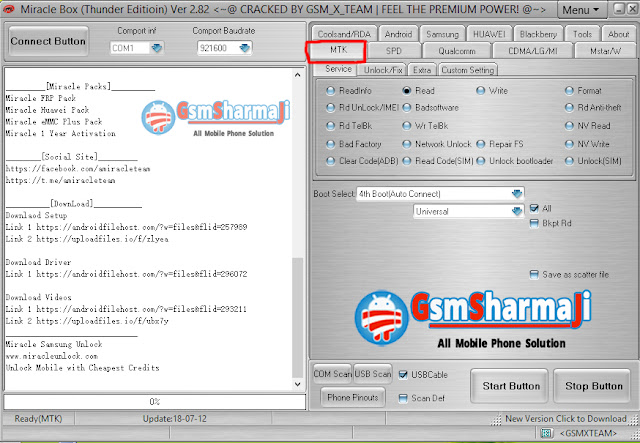Click the COM Scan button
The height and width of the screenshot is (443, 640).
coord(332,374)
